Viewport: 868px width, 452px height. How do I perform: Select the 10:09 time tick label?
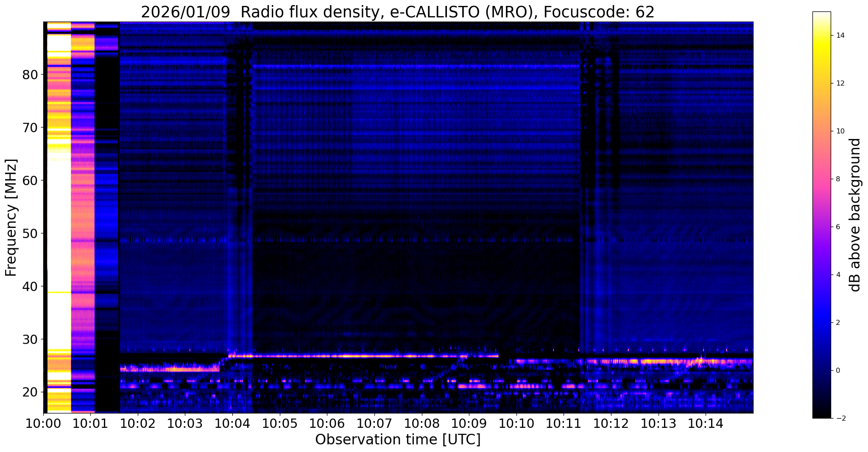(469, 424)
